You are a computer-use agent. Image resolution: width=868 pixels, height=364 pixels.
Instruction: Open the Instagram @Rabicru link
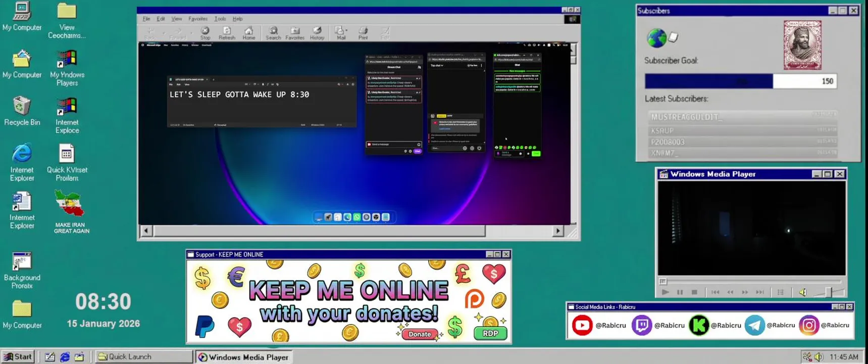[824, 326]
